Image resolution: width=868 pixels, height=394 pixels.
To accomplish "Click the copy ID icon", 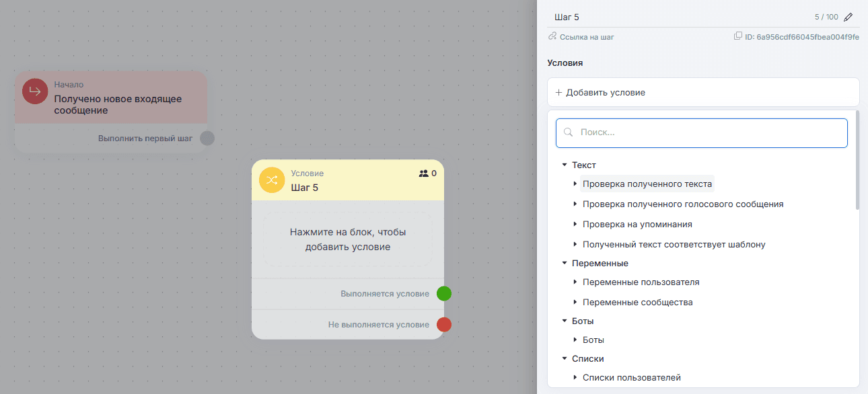I will point(738,36).
